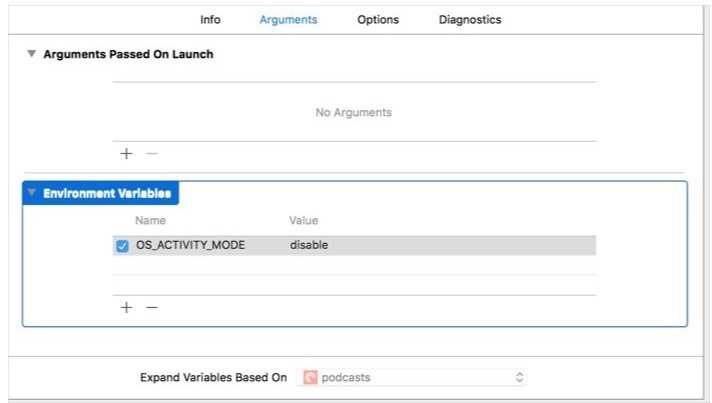Collapse the Arguments Passed On Launch section
The image size is (712, 403).
click(31, 54)
